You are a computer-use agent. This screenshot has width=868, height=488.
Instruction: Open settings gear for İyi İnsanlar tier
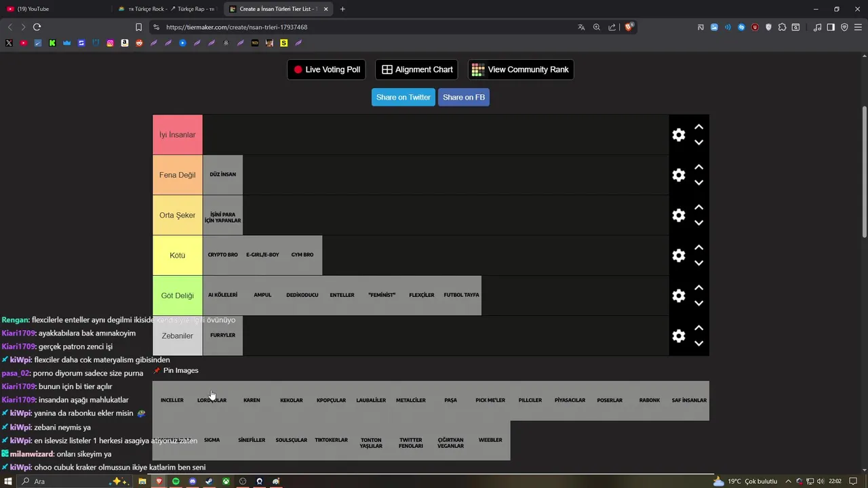point(678,135)
